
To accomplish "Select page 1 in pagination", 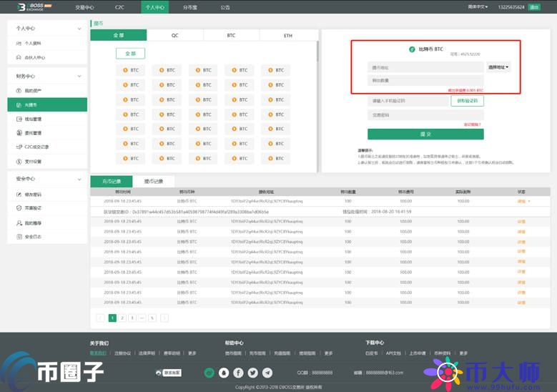I will (x=112, y=318).
